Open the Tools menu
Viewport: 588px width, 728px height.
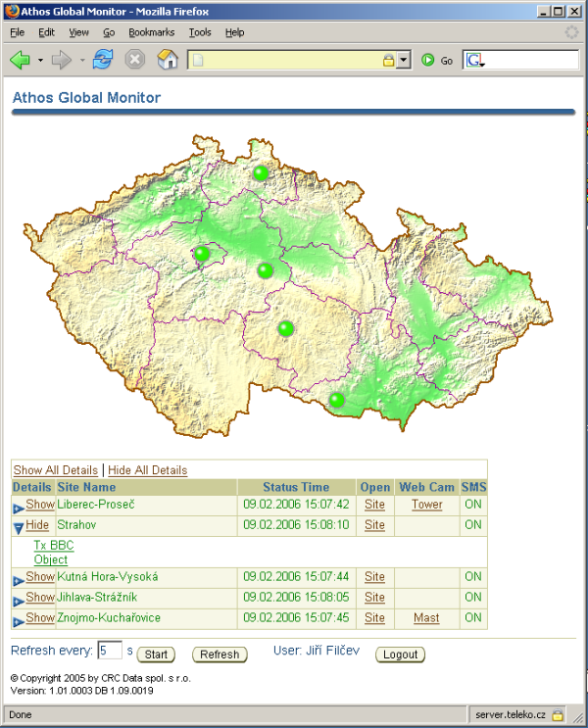[x=200, y=32]
